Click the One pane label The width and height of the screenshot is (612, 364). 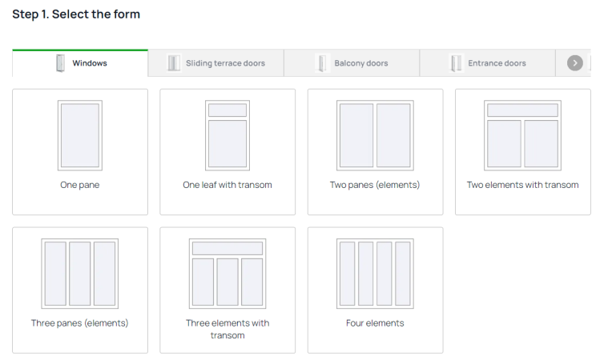point(80,185)
